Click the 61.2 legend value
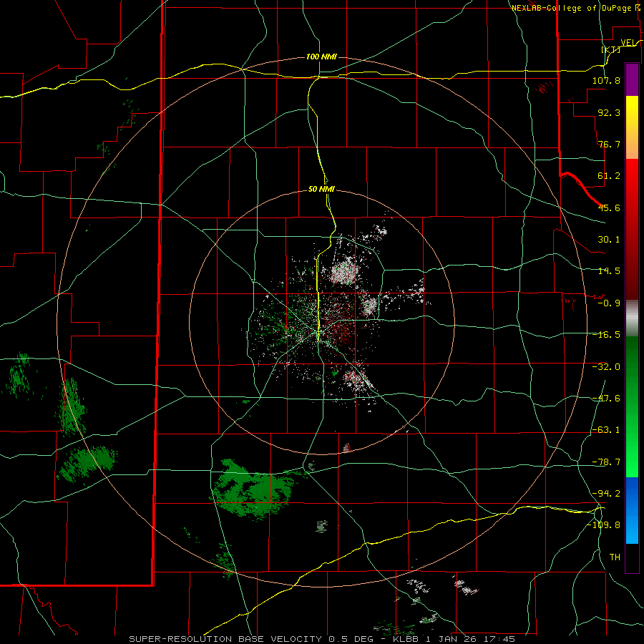The image size is (644, 644). pyautogui.click(x=609, y=176)
